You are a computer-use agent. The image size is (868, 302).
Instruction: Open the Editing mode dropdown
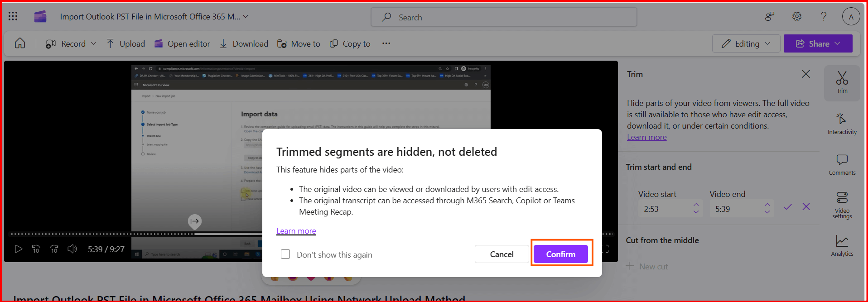click(x=746, y=43)
